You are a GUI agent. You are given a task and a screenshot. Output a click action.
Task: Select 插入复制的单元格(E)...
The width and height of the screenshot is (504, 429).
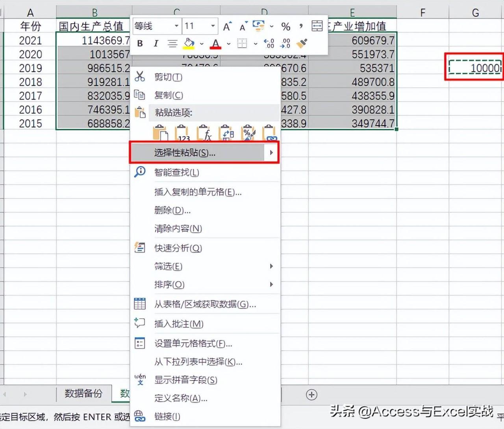point(205,192)
